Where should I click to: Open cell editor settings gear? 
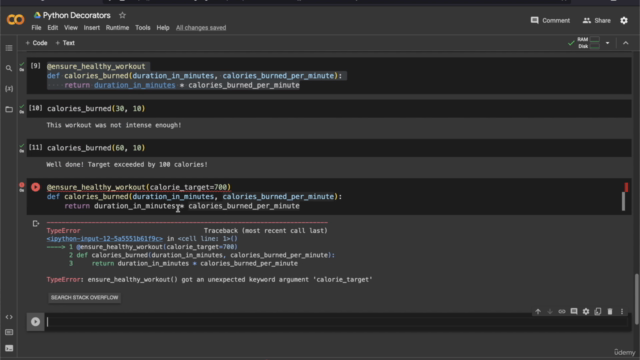click(x=586, y=311)
